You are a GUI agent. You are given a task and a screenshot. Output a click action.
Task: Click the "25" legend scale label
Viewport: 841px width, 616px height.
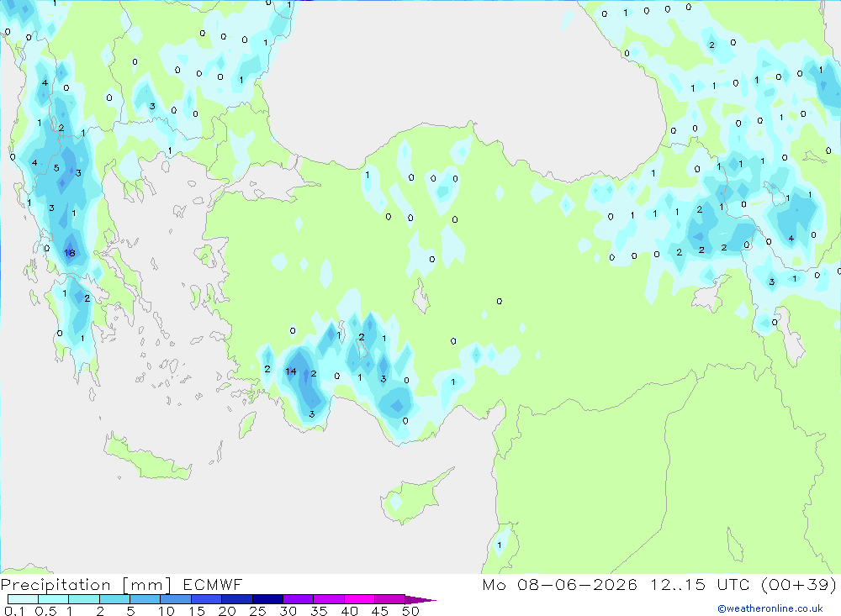click(257, 611)
